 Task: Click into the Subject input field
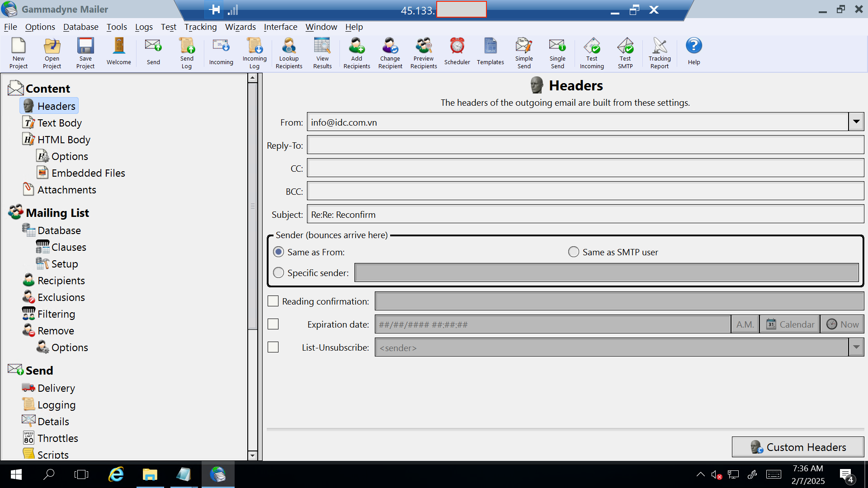(x=585, y=215)
